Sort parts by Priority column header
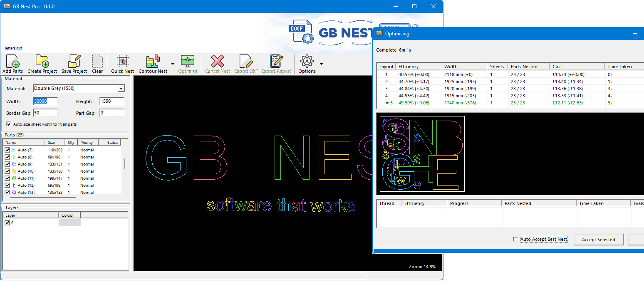The height and width of the screenshot is (282, 644). pos(87,142)
